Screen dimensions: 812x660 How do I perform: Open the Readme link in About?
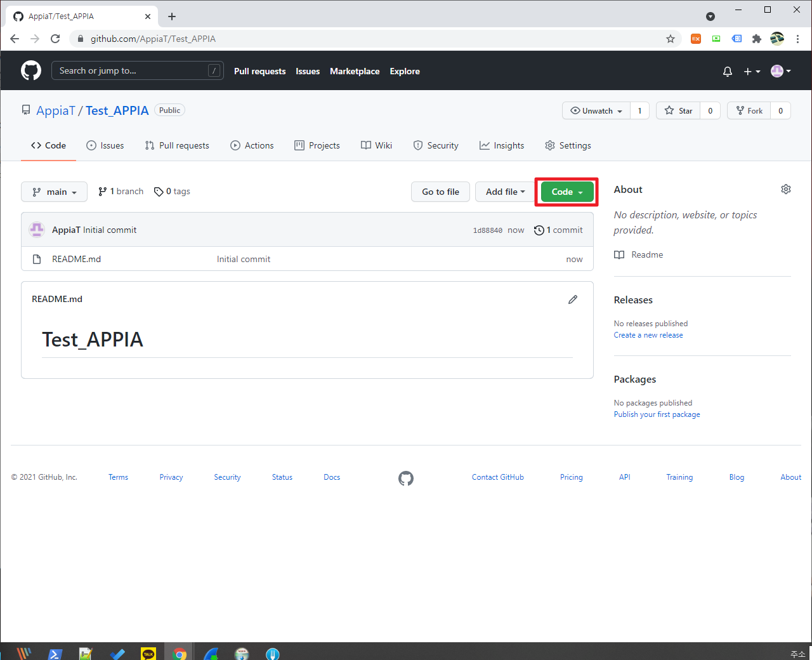639,254
